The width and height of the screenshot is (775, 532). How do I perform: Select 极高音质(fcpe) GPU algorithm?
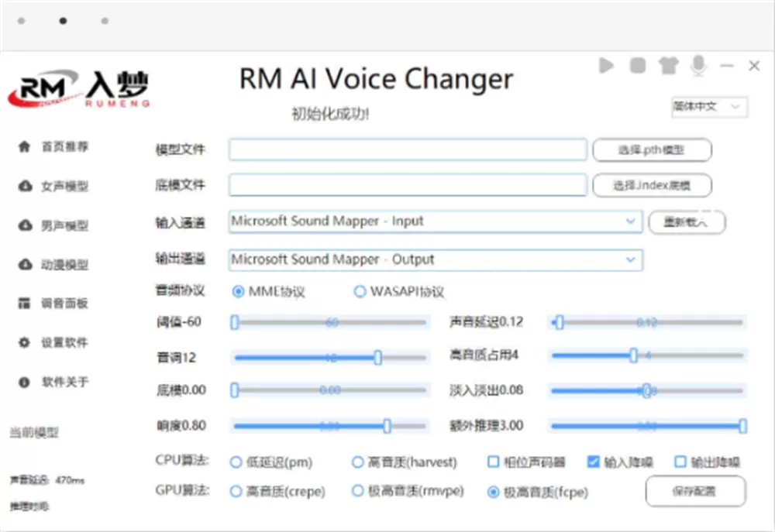493,492
